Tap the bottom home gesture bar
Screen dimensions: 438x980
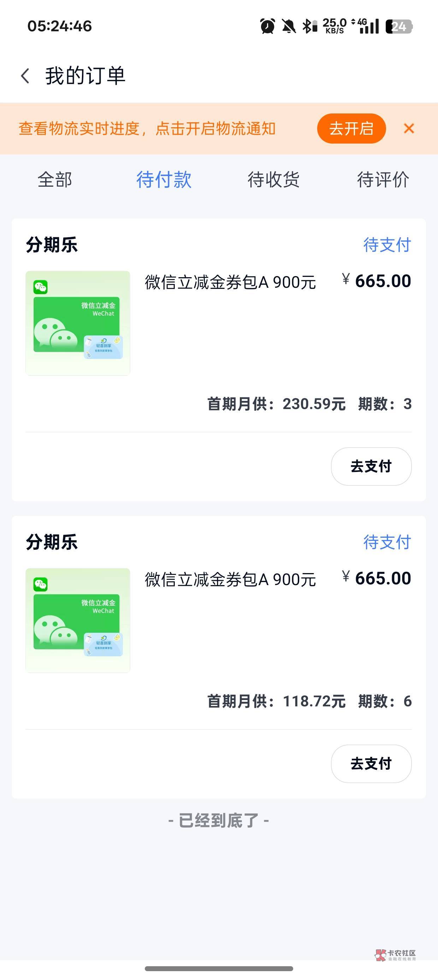pyautogui.click(x=219, y=968)
